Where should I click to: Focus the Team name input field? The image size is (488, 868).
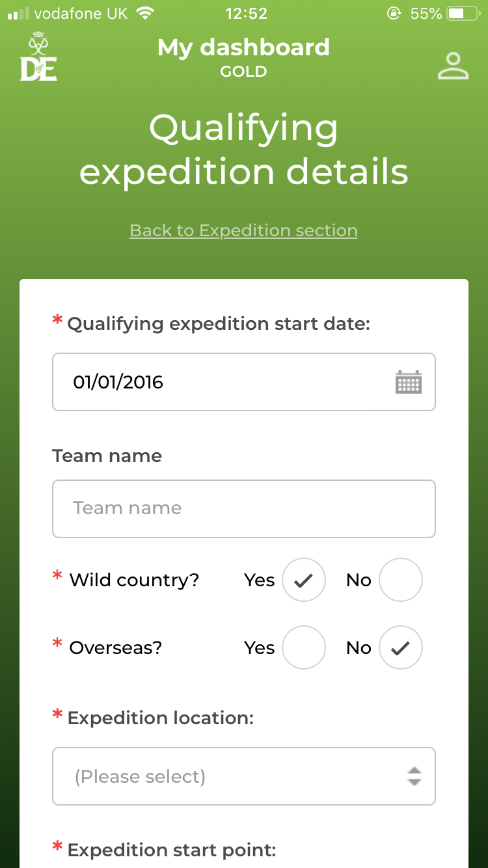244,509
